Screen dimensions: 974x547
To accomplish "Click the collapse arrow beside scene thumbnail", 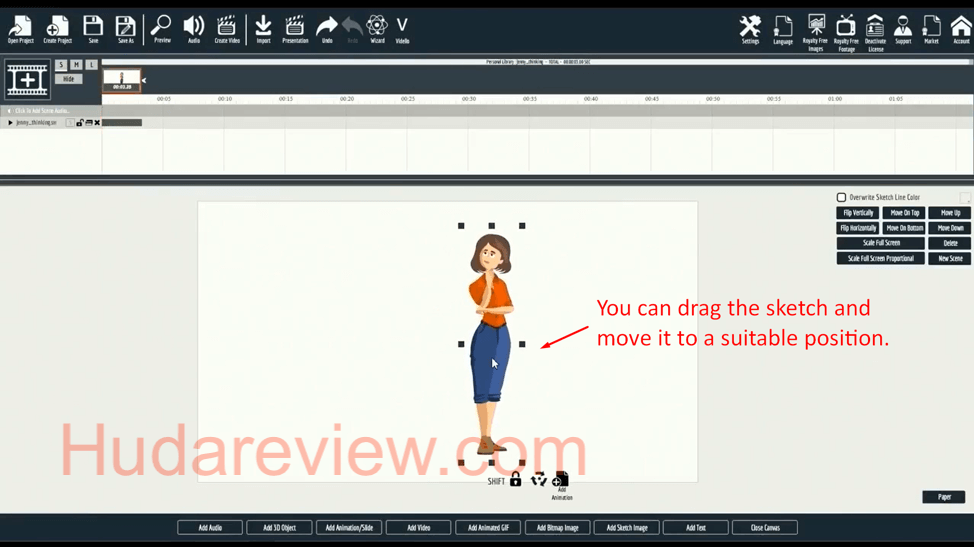I will (x=144, y=80).
